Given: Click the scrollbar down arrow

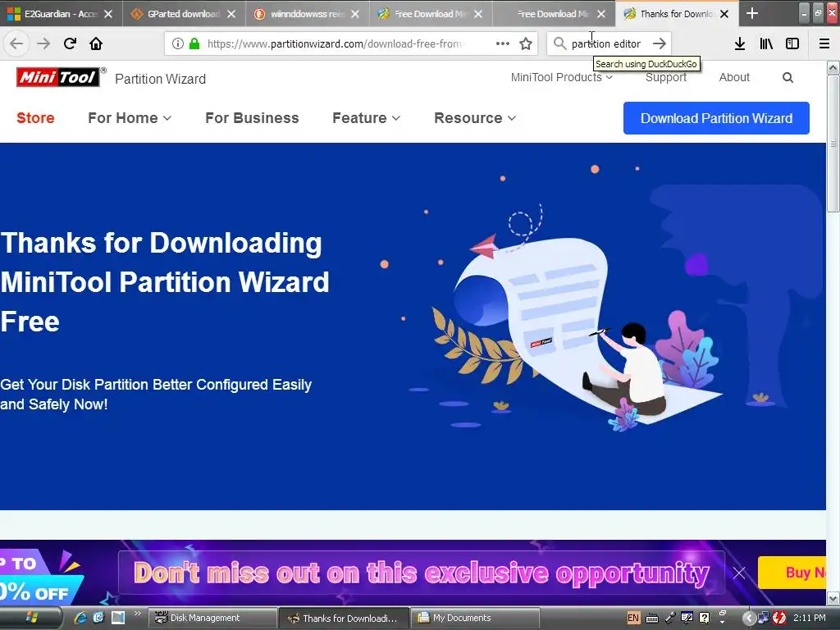Looking at the screenshot, I should (833, 598).
